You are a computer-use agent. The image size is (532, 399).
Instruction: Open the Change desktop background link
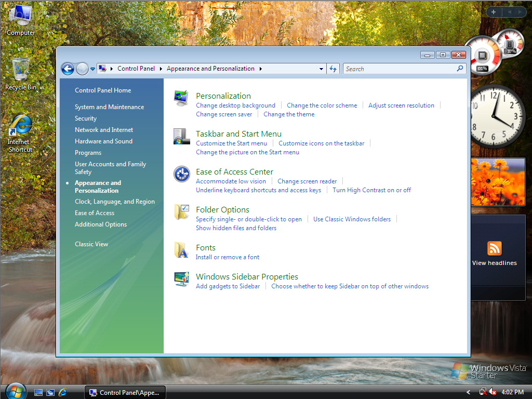coord(236,105)
